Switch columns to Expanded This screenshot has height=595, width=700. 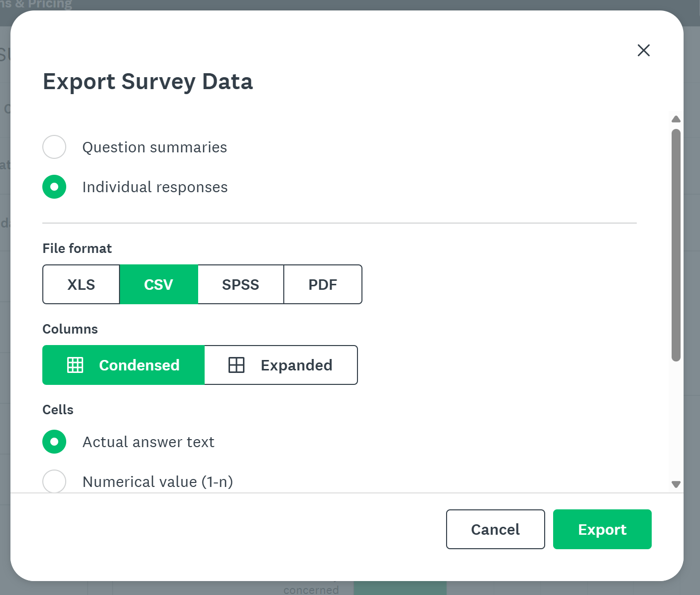pos(281,365)
